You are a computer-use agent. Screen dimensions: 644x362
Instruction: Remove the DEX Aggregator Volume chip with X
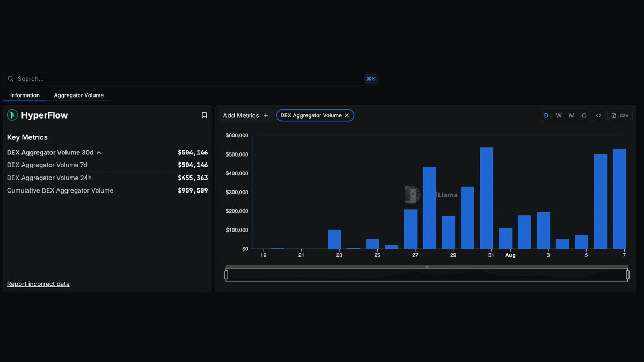tap(347, 115)
